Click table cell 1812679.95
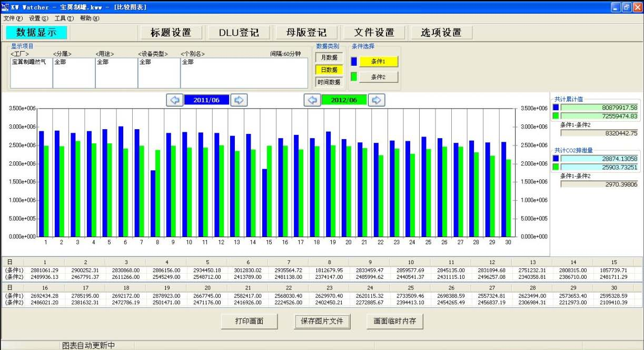Viewport: 644px width, 350px height. (x=329, y=270)
